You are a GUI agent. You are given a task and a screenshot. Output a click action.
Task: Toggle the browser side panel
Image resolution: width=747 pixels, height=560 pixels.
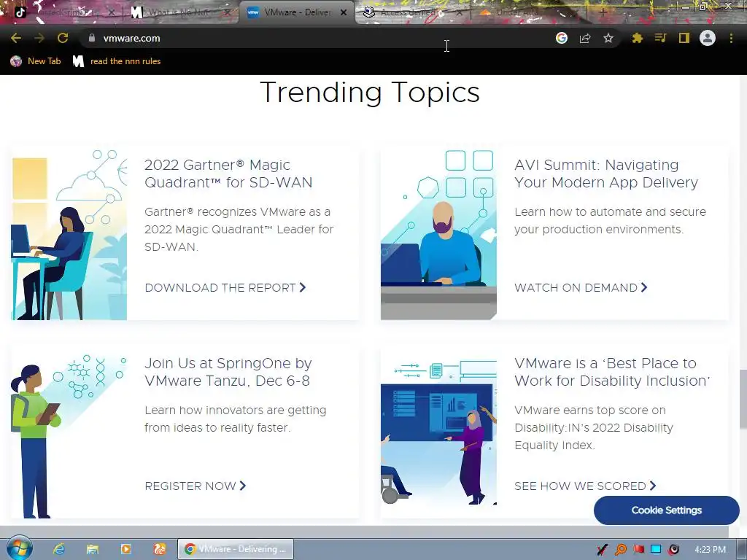pos(684,38)
